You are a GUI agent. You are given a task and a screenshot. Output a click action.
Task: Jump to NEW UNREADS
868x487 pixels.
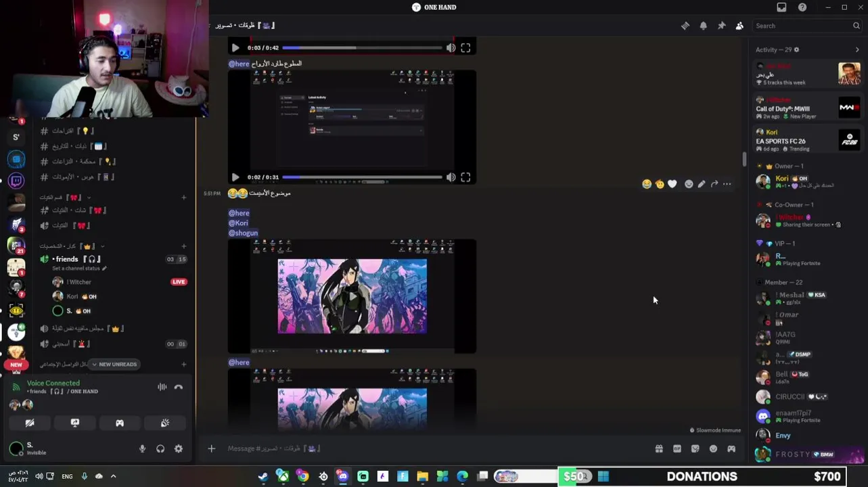(114, 365)
